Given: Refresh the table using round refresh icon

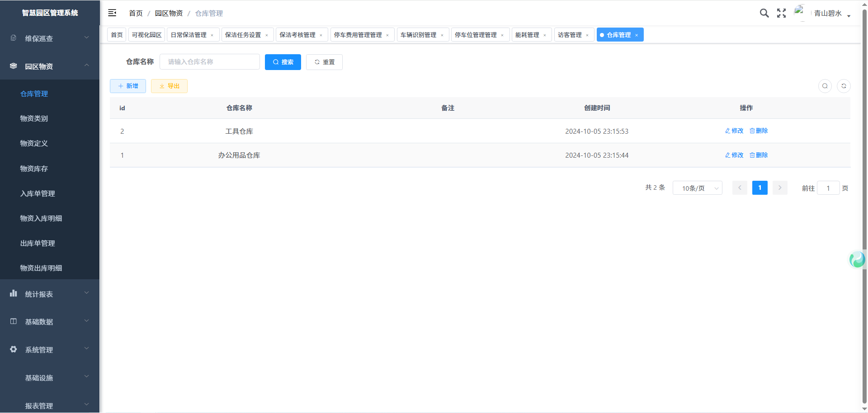Looking at the screenshot, I should pos(844,86).
